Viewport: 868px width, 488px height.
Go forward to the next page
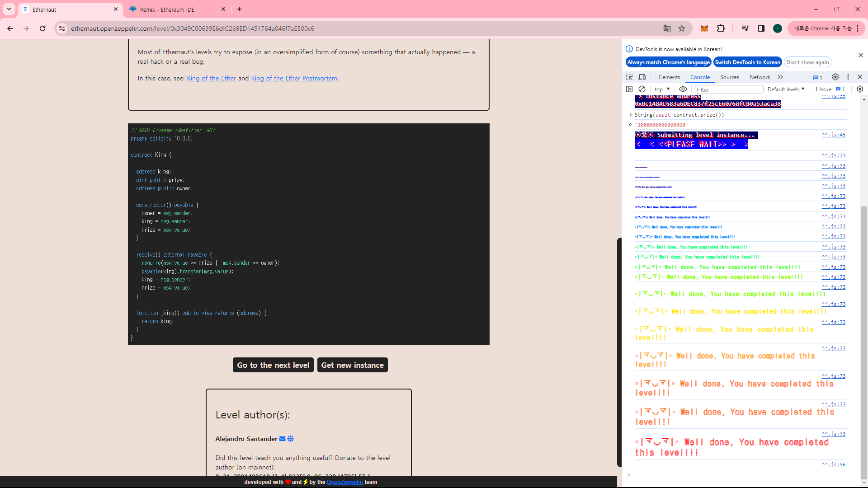point(26,28)
